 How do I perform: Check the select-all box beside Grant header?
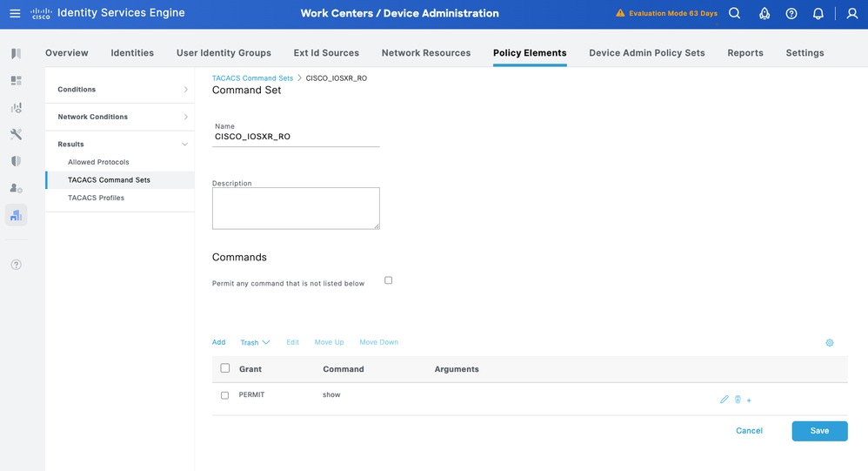click(x=225, y=368)
